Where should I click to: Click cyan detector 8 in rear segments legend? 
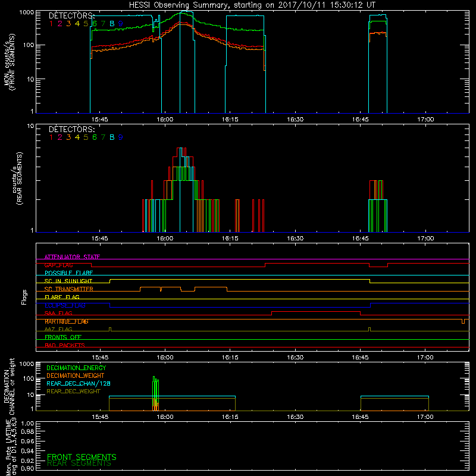(x=112, y=137)
